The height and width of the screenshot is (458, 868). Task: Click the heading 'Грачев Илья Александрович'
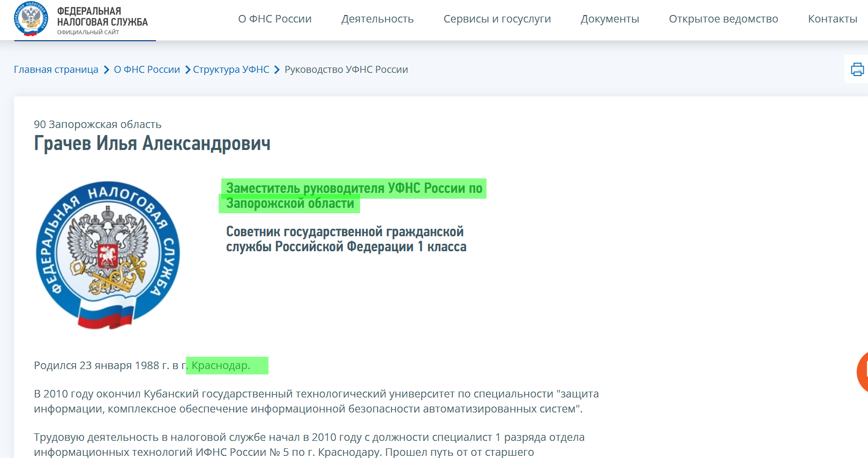point(152,144)
